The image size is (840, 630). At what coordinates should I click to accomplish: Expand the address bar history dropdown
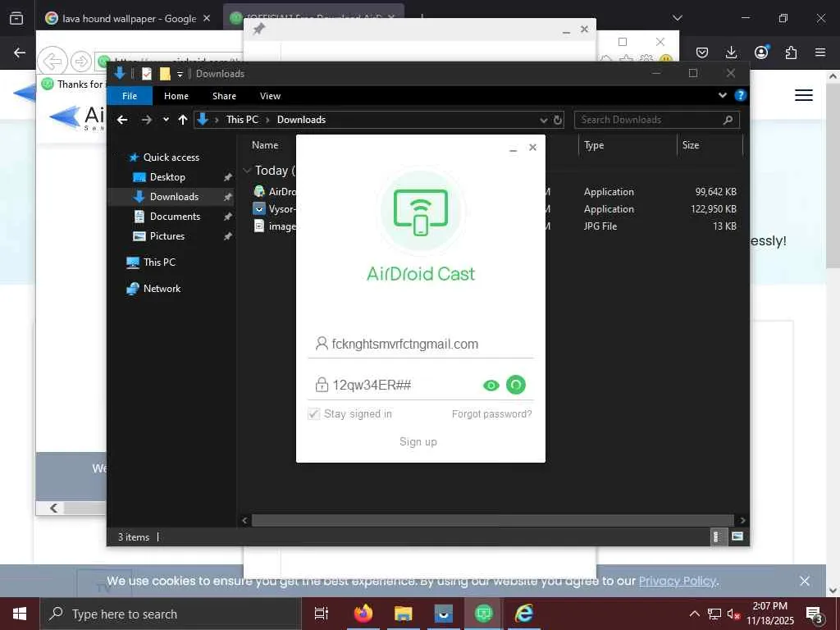pos(543,120)
